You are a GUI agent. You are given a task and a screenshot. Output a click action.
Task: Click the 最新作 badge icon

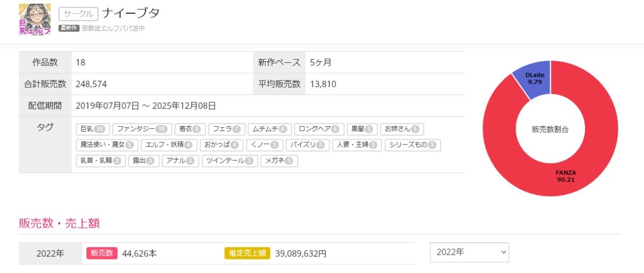tap(69, 28)
